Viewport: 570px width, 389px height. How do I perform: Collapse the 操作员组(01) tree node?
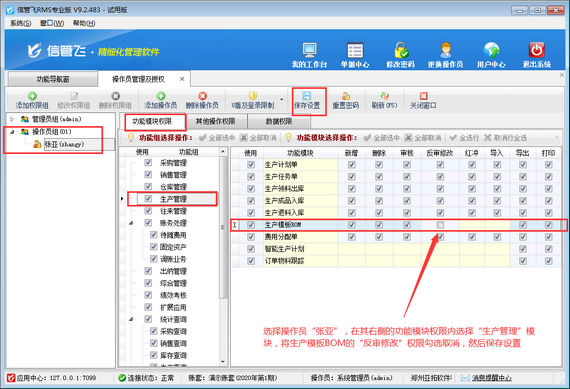click(x=12, y=132)
